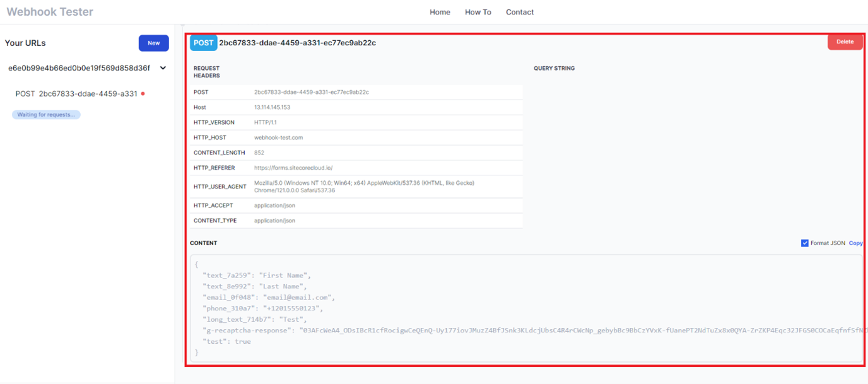Click the Webhook Tester logo

click(x=50, y=12)
